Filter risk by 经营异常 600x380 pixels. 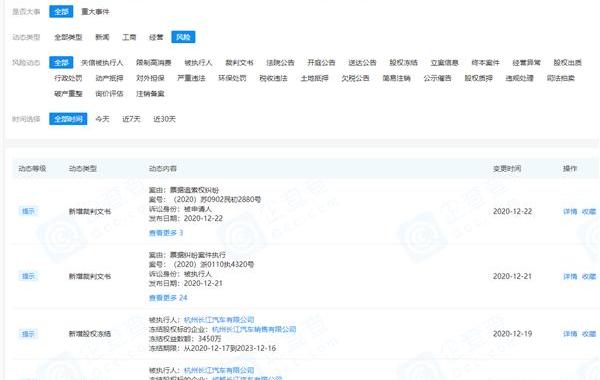(526, 62)
